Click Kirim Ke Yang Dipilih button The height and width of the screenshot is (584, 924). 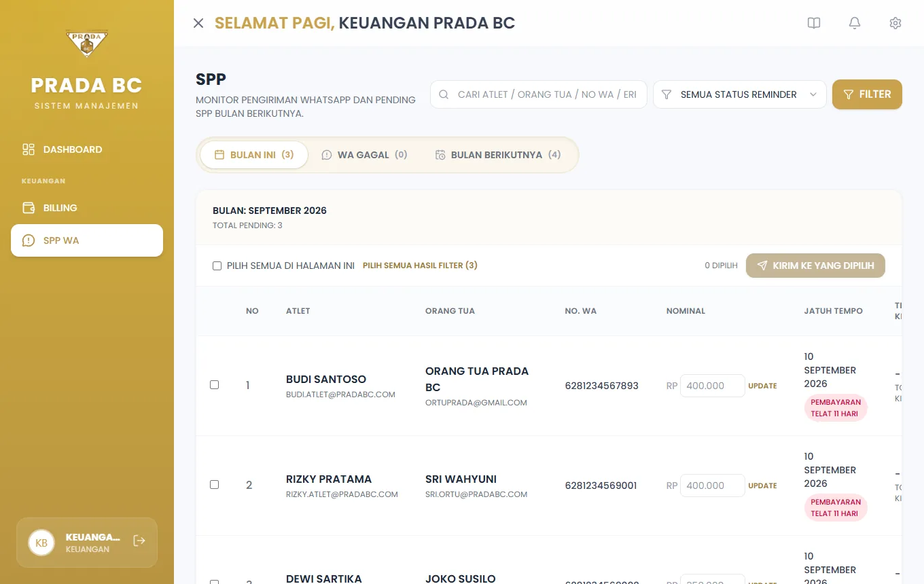[815, 266]
